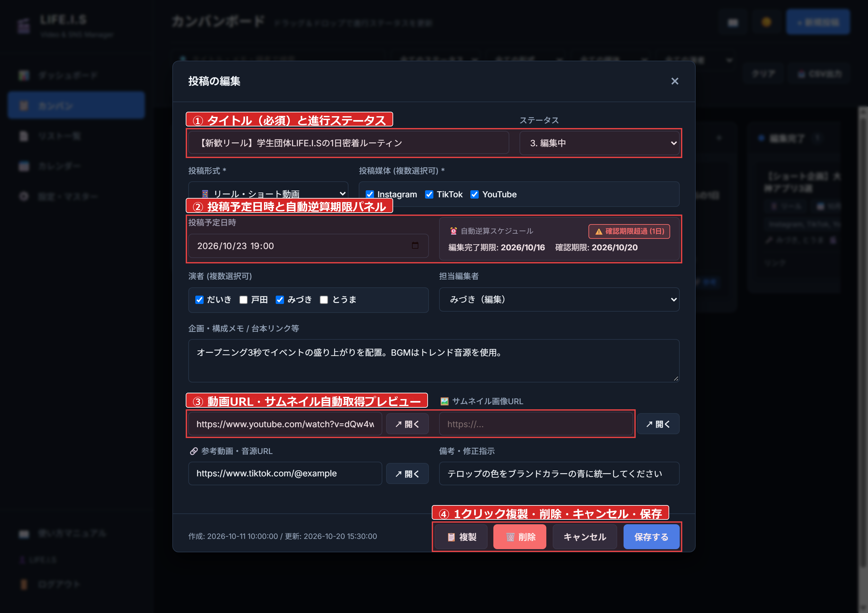This screenshot has width=868, height=613.
Task: Click the 企画・構成メモ textarea
Action: tap(434, 360)
